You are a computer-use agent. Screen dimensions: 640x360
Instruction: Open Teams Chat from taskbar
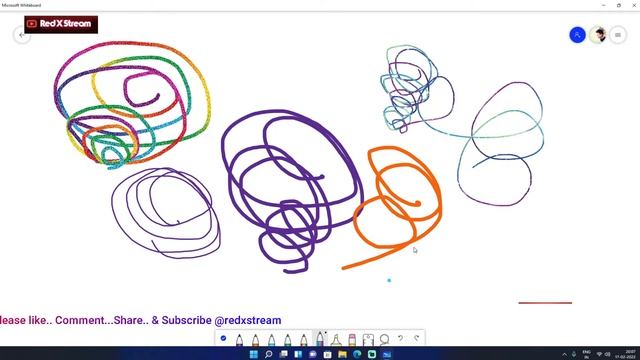[313, 354]
